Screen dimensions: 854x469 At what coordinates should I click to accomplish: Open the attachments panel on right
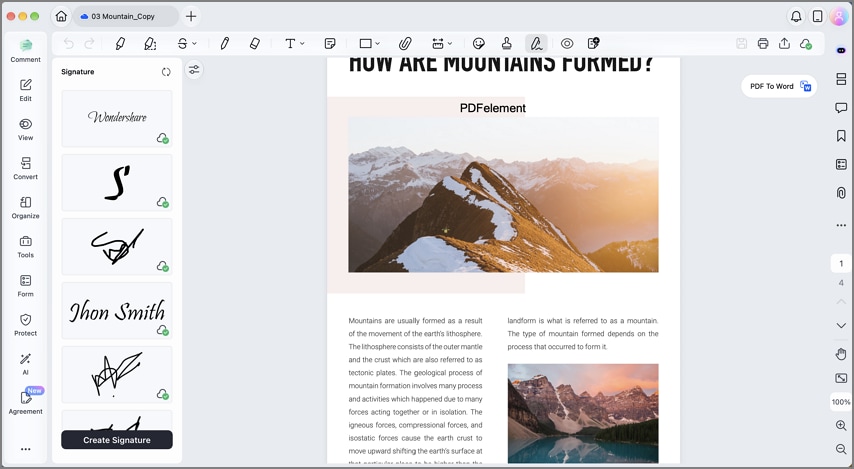(x=841, y=192)
